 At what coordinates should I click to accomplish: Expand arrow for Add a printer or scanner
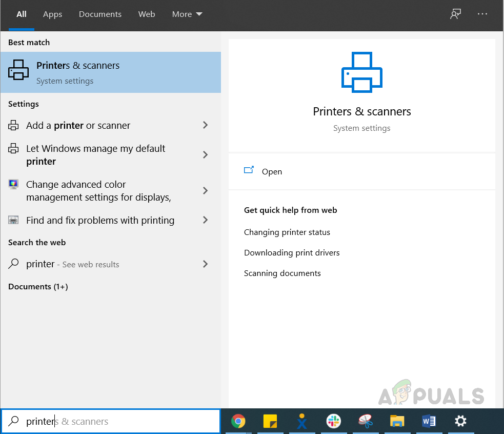[205, 125]
